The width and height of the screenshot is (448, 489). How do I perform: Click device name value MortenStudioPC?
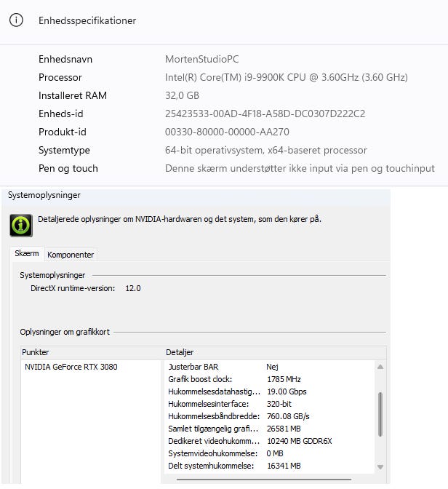click(202, 59)
